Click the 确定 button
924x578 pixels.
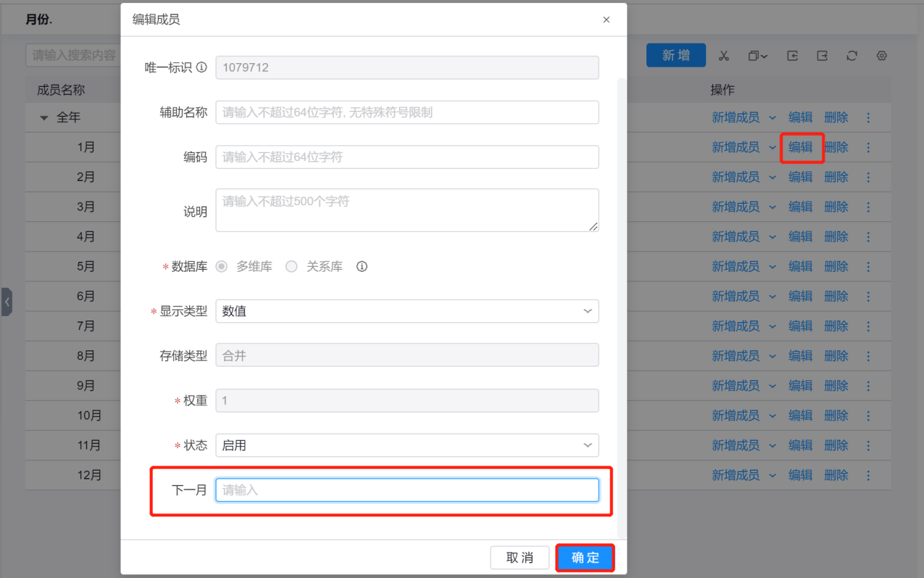(x=585, y=558)
